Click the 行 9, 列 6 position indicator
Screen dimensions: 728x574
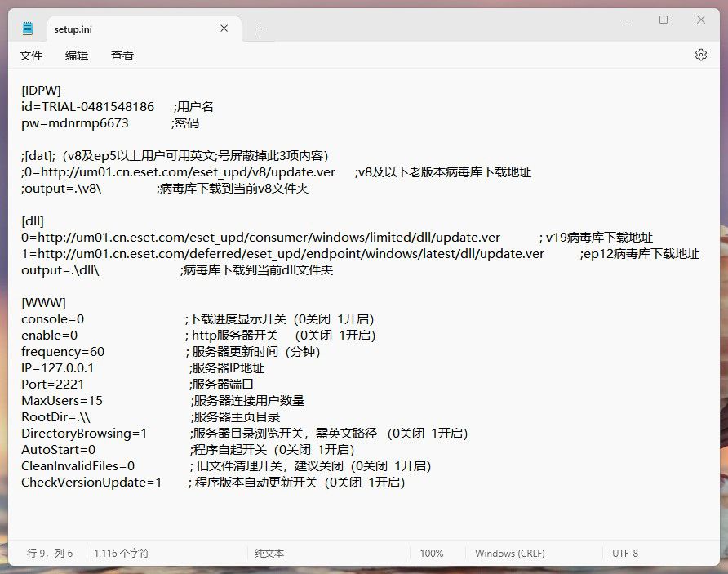[x=50, y=553]
